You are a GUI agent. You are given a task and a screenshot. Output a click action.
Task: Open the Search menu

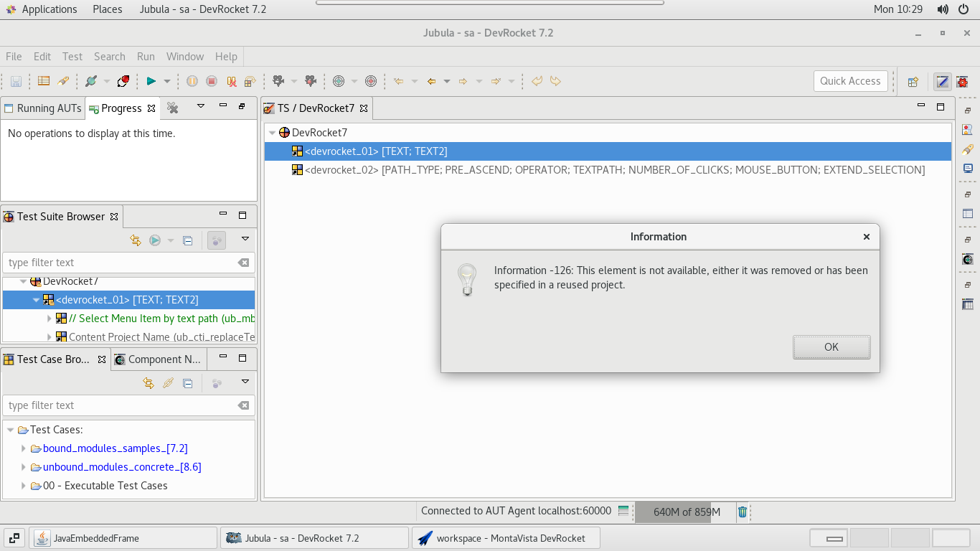tap(110, 57)
